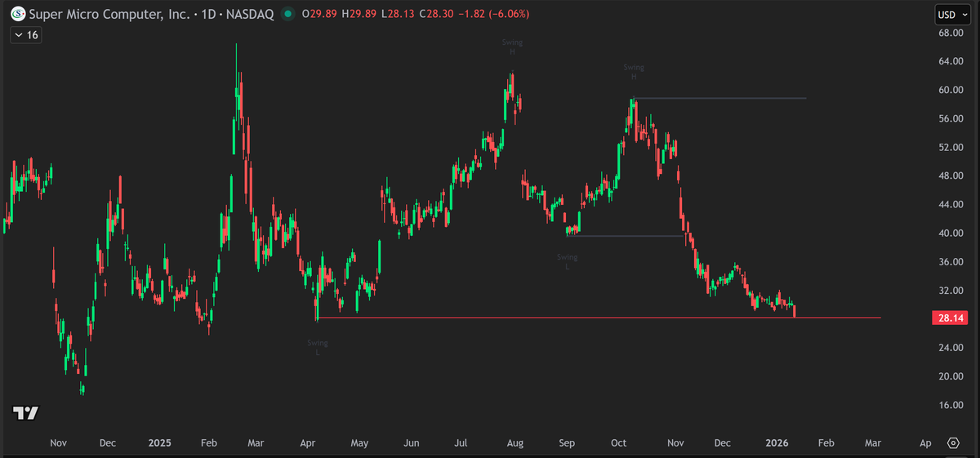Screen dimensions: 980x458
Task: Click the Apr label after 2025
Action: [x=308, y=443]
